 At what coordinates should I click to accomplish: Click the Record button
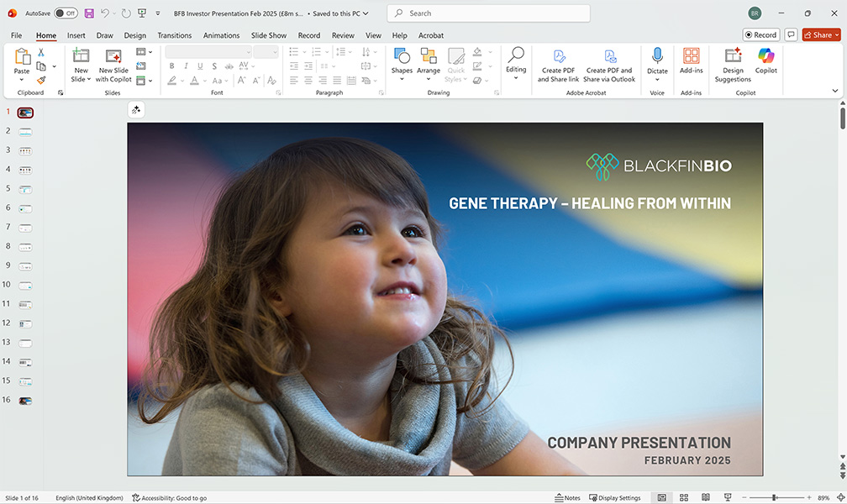pyautogui.click(x=760, y=34)
